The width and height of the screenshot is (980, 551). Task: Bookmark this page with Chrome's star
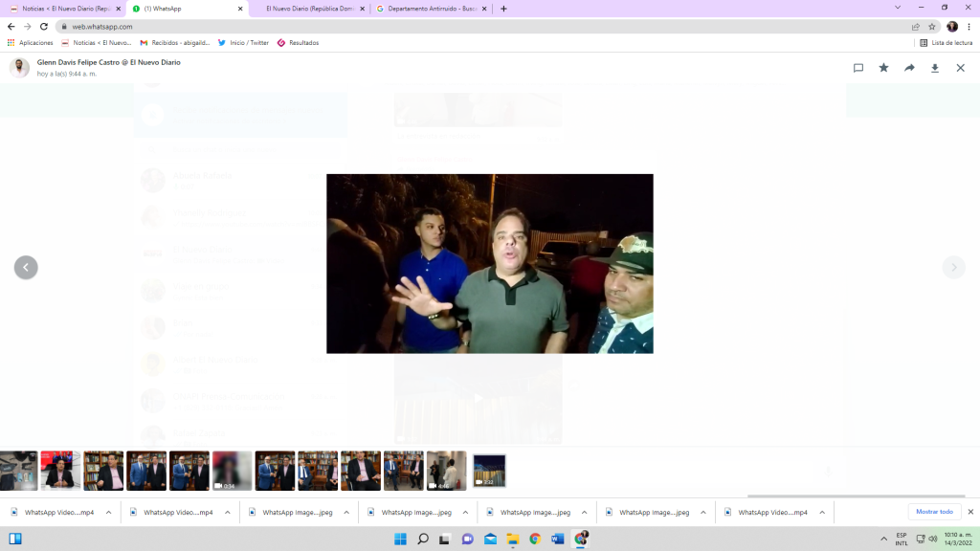[932, 27]
